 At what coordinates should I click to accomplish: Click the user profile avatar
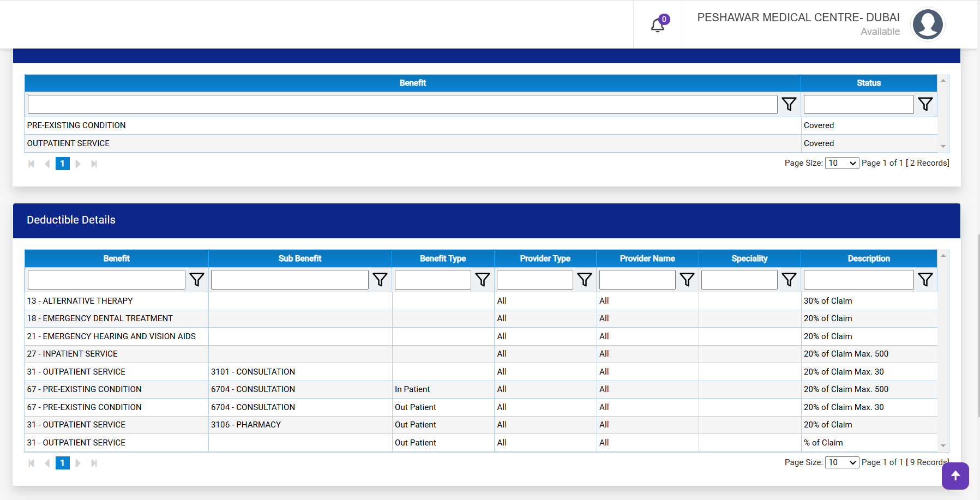point(928,24)
